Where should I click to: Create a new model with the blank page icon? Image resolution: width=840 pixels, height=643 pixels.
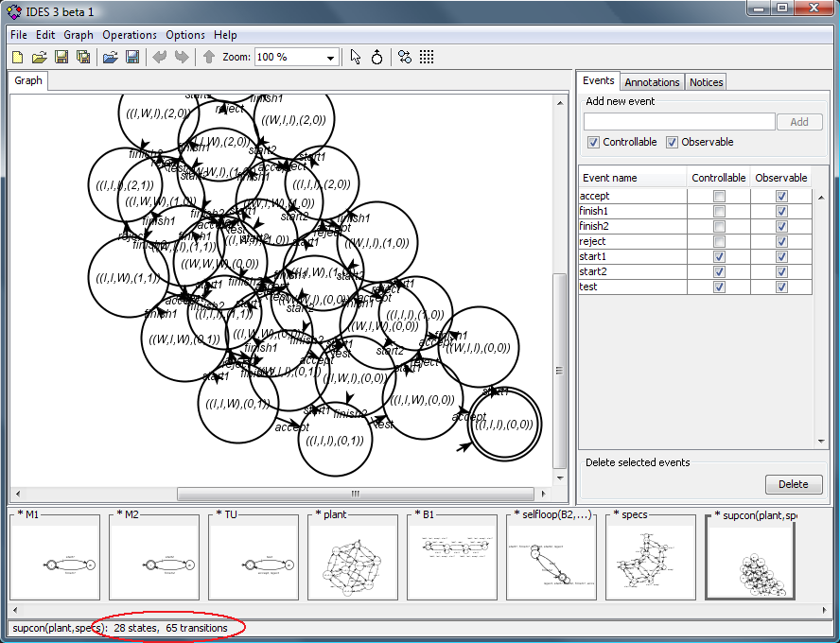coord(18,58)
